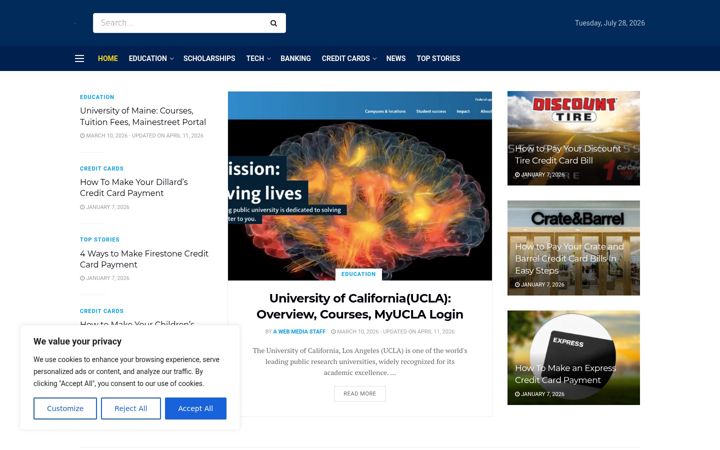Open University of Maine article link
720x450 pixels.
143,116
